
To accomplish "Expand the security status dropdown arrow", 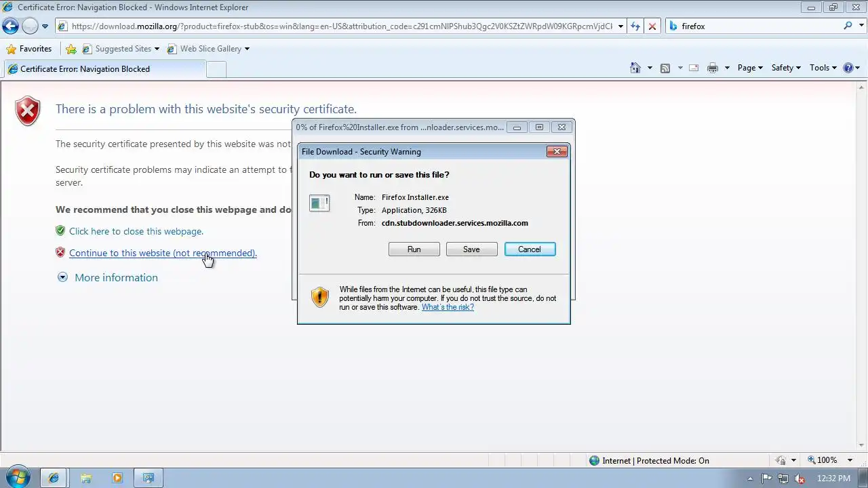I will coord(793,461).
